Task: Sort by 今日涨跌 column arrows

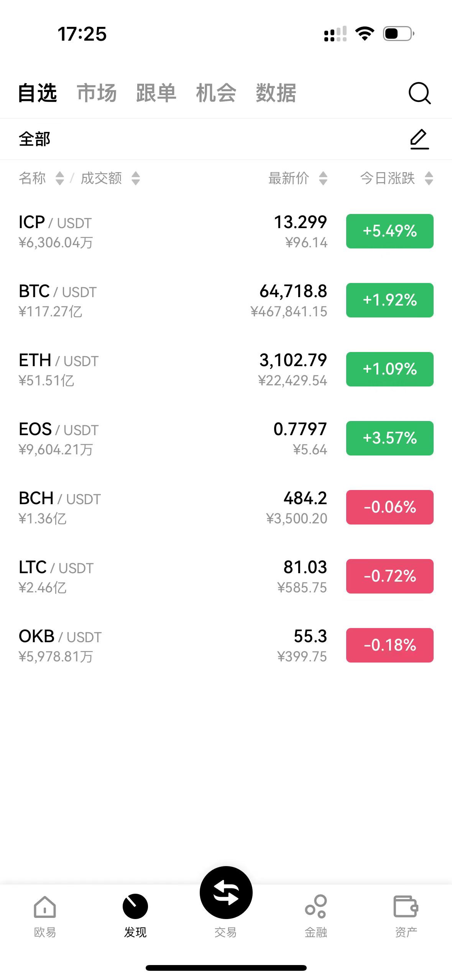Action: click(429, 178)
